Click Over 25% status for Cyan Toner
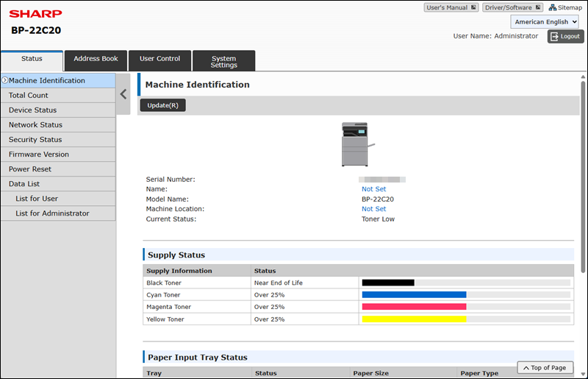Screen dimensions: 588x379 (269, 295)
